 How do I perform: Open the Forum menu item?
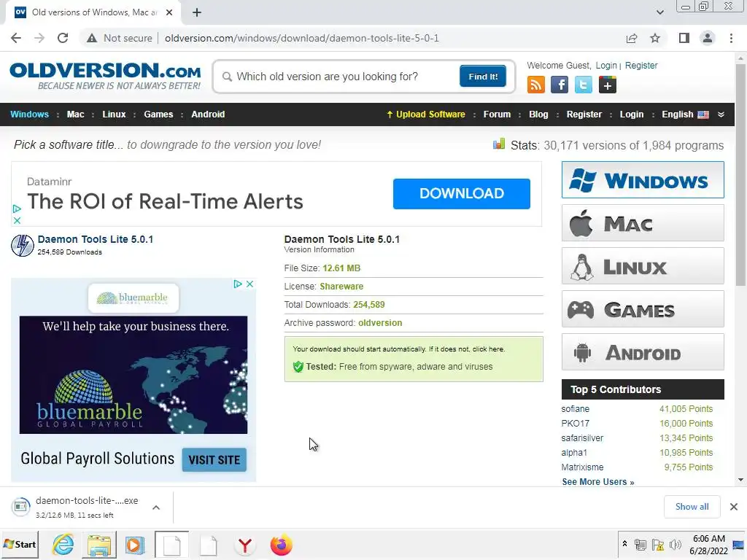pyautogui.click(x=497, y=114)
